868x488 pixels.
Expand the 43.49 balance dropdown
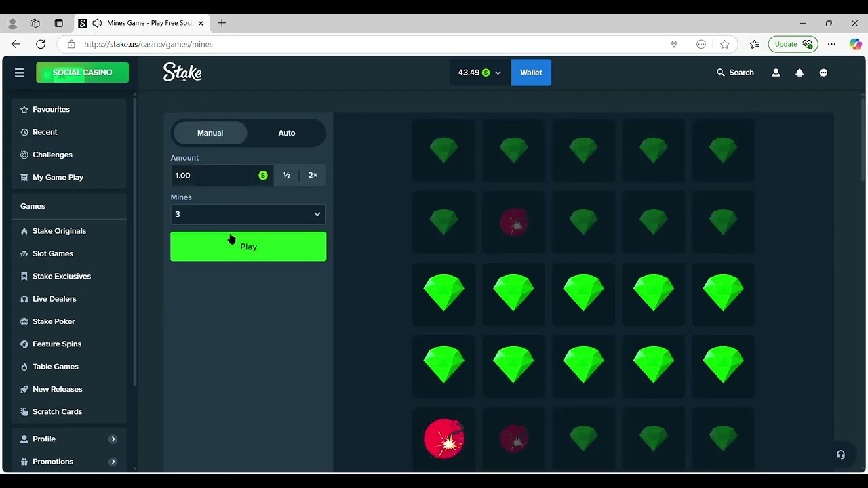click(479, 73)
